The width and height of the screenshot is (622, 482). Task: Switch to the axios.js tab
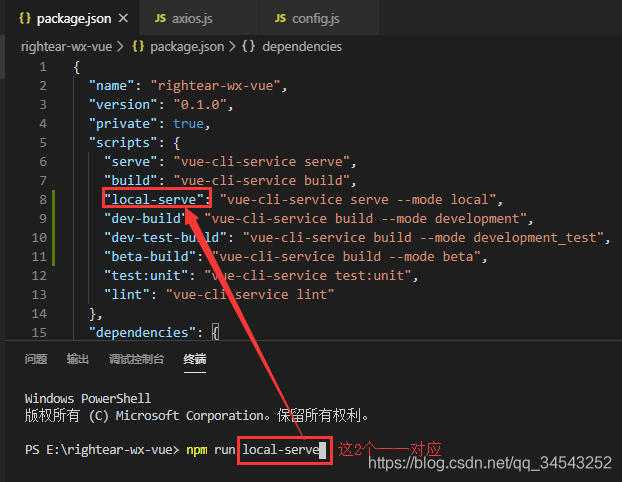click(195, 18)
